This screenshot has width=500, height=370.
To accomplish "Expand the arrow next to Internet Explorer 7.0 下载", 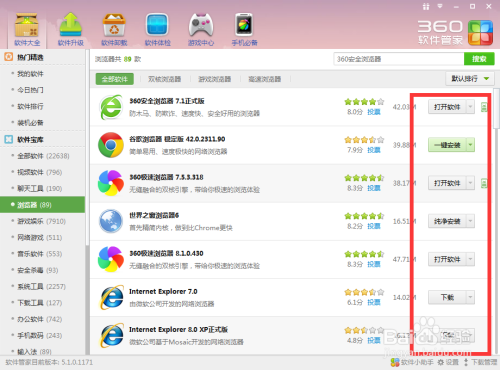I will (x=470, y=297).
